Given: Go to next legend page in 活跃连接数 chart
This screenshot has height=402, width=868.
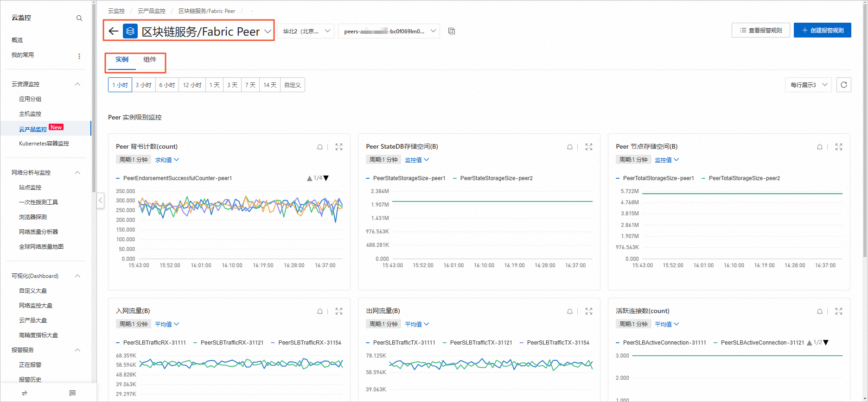Looking at the screenshot, I should (x=826, y=343).
